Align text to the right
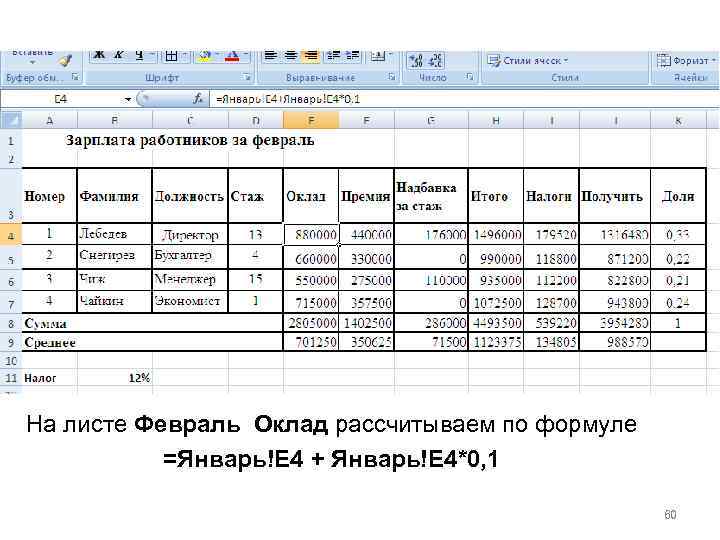 [311, 56]
